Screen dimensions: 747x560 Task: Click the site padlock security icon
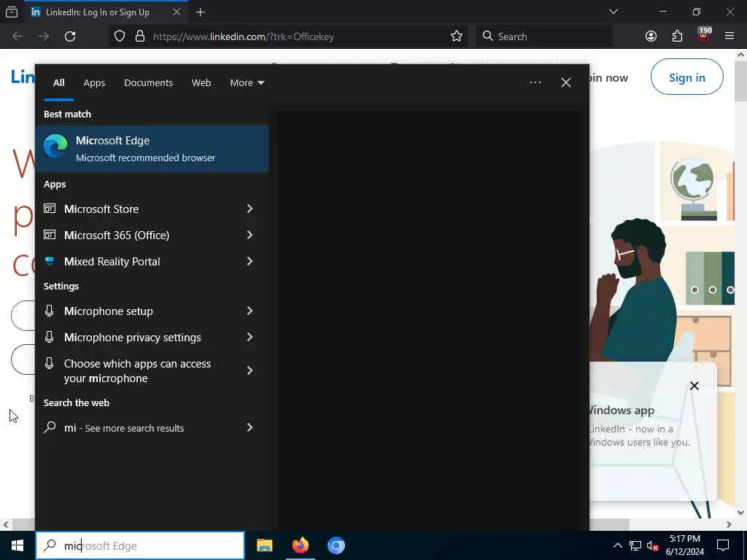click(139, 36)
